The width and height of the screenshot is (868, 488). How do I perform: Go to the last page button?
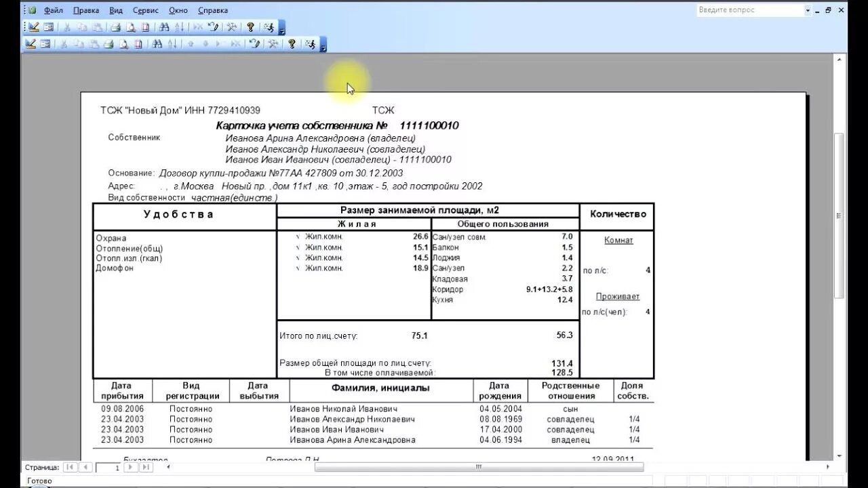click(145, 467)
